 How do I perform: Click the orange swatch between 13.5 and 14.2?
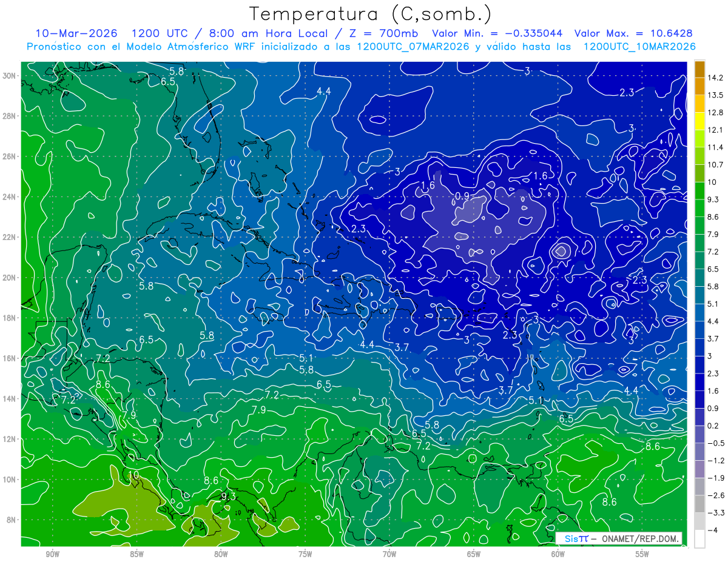point(699,86)
